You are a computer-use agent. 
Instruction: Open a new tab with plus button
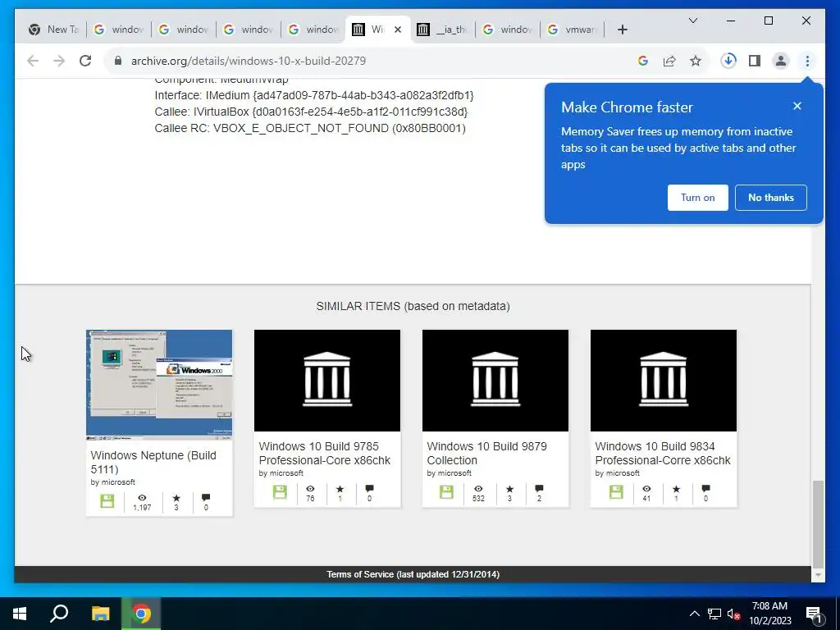tap(622, 30)
